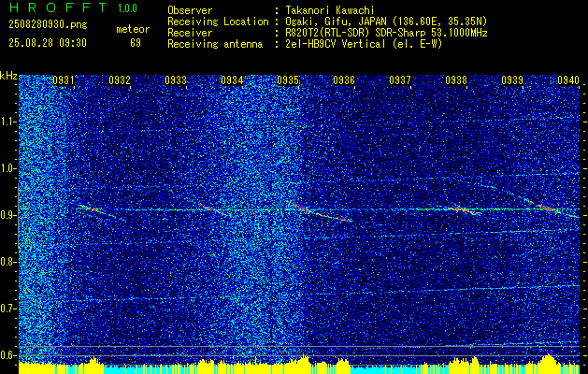Click the Receiving antenna value 2el-HB9CV Vertical
Image resolution: width=588 pixels, height=374 pixels.
336,44
